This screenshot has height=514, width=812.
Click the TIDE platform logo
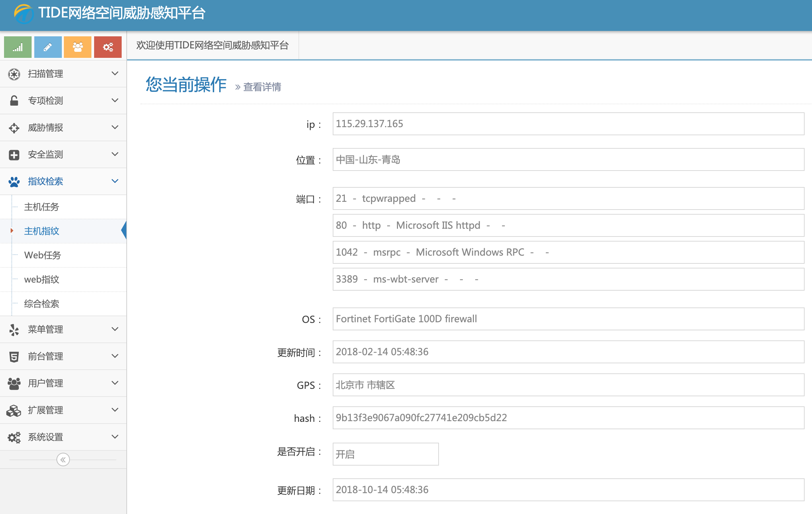click(23, 13)
